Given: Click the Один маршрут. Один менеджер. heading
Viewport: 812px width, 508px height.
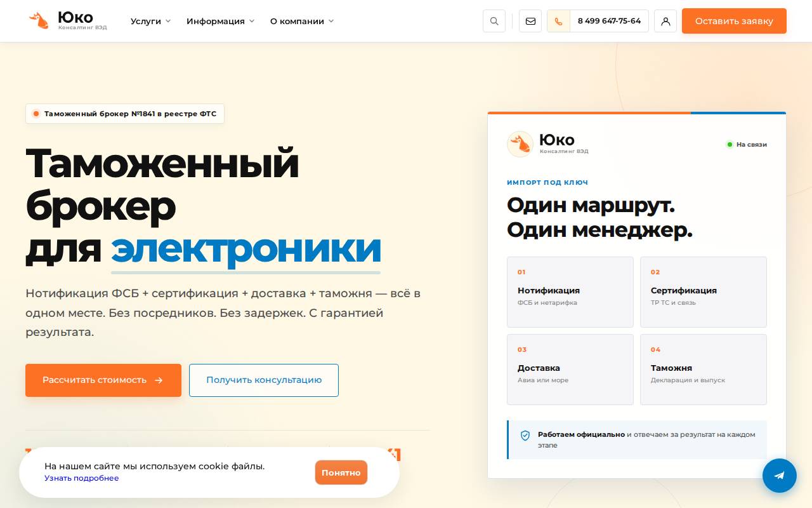Looking at the screenshot, I should [599, 218].
